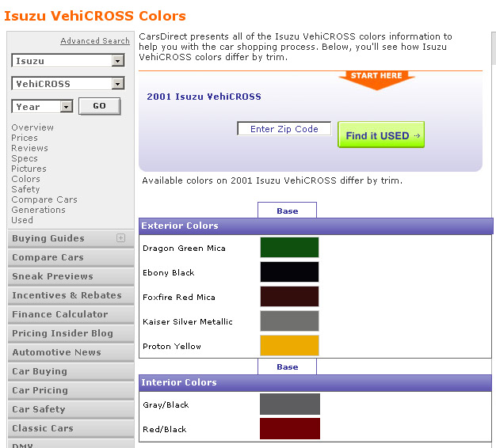Click the Dragon Green Mica swatch
This screenshot has width=496, height=448.
tap(289, 248)
